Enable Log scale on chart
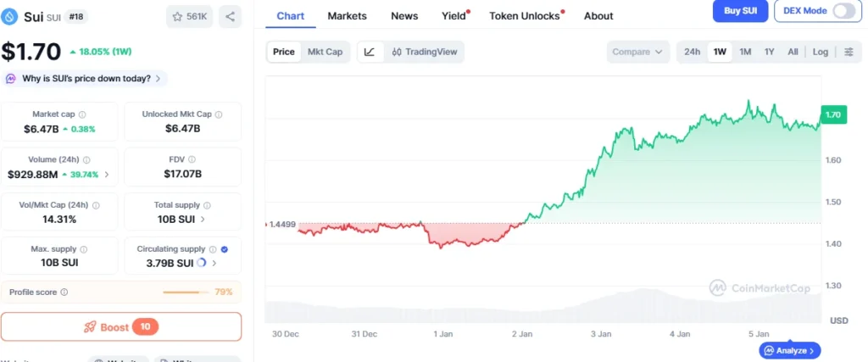This screenshot has width=868, height=362. [x=820, y=52]
